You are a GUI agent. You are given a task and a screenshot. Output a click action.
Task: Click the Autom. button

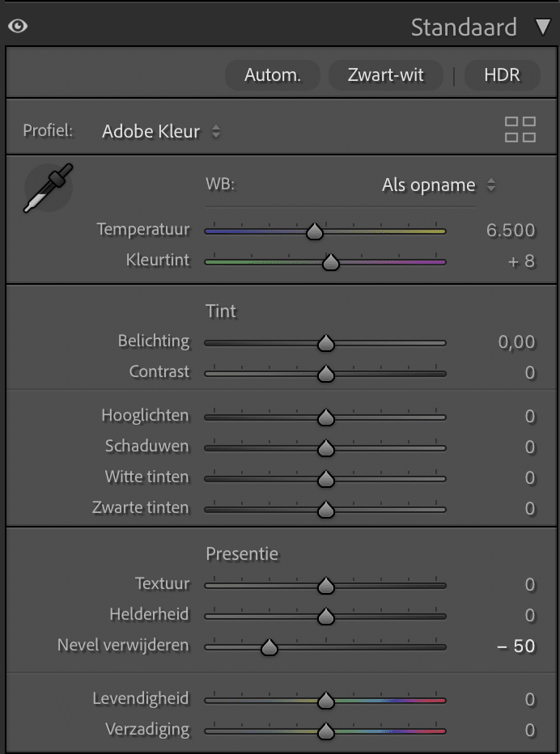(272, 75)
